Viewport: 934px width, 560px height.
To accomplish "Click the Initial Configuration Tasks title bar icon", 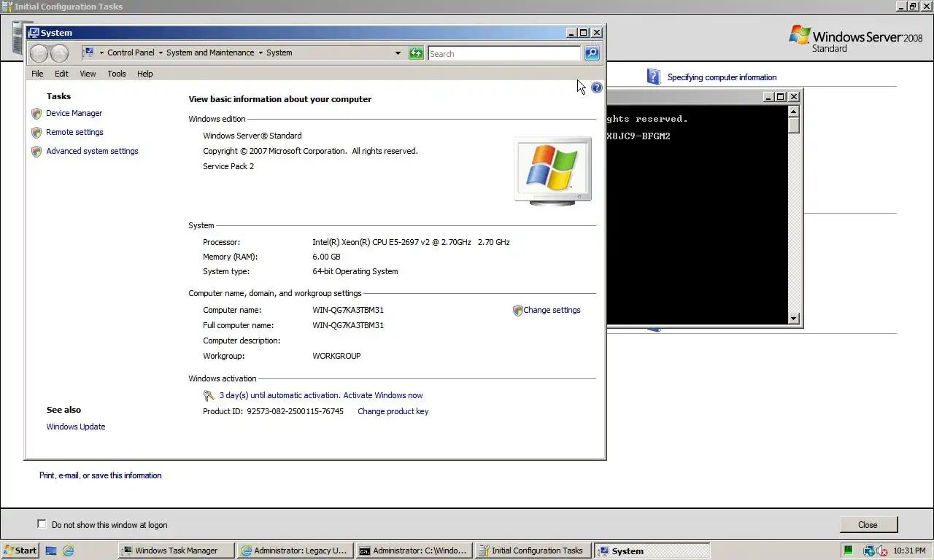I will point(7,7).
